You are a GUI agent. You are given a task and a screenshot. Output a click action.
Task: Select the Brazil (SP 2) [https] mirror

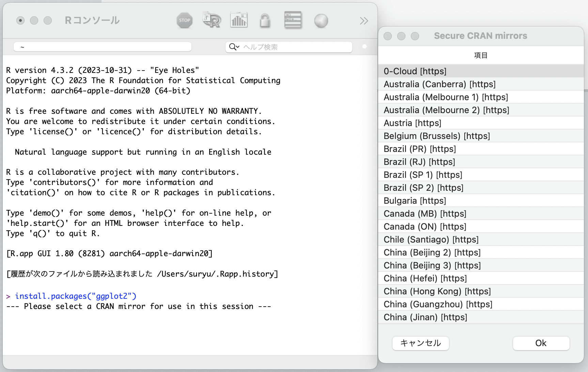481,187
